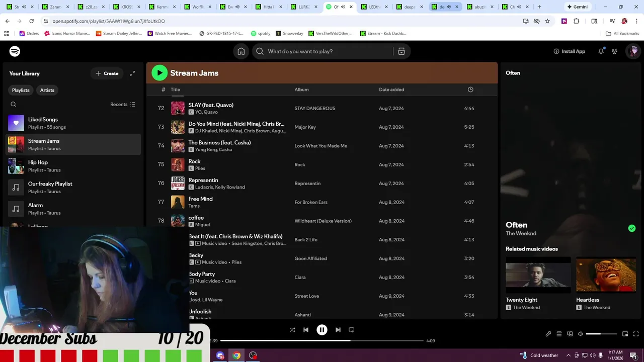Image resolution: width=644 pixels, height=362 pixels.
Task: Open the play queue icon
Action: pyautogui.click(x=559, y=334)
